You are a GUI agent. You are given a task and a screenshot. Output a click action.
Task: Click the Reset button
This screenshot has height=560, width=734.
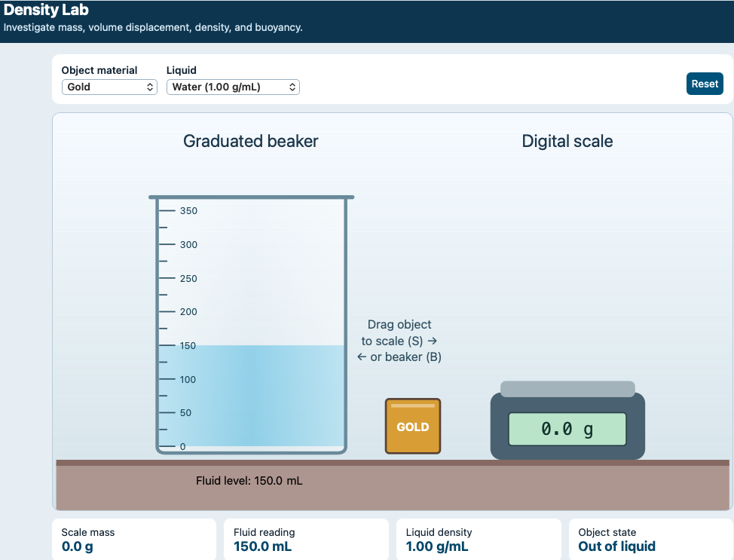705,84
